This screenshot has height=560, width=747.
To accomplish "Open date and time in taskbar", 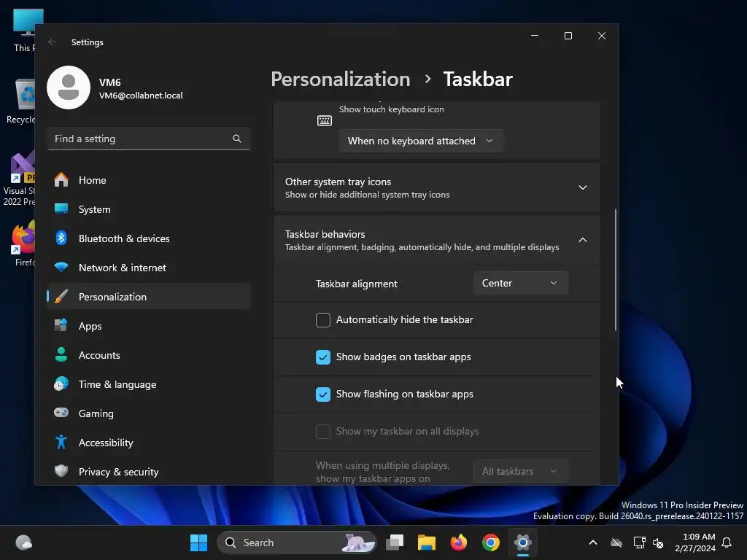I will 695,542.
